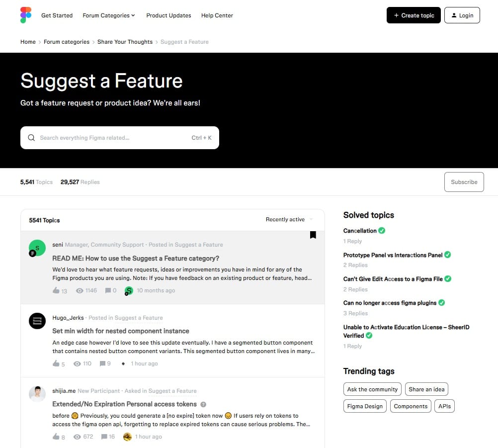Click the thumbs-up icon on seni's post

pyautogui.click(x=56, y=290)
